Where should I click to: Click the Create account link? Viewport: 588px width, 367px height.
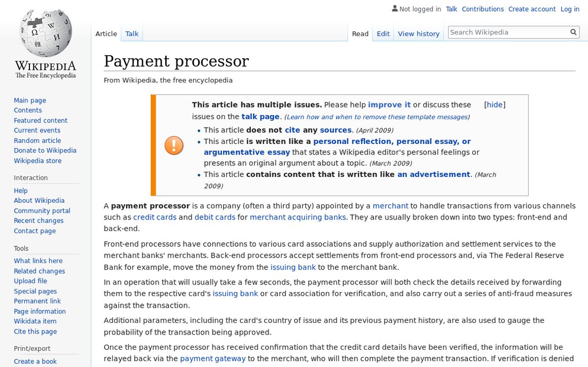coord(532,9)
